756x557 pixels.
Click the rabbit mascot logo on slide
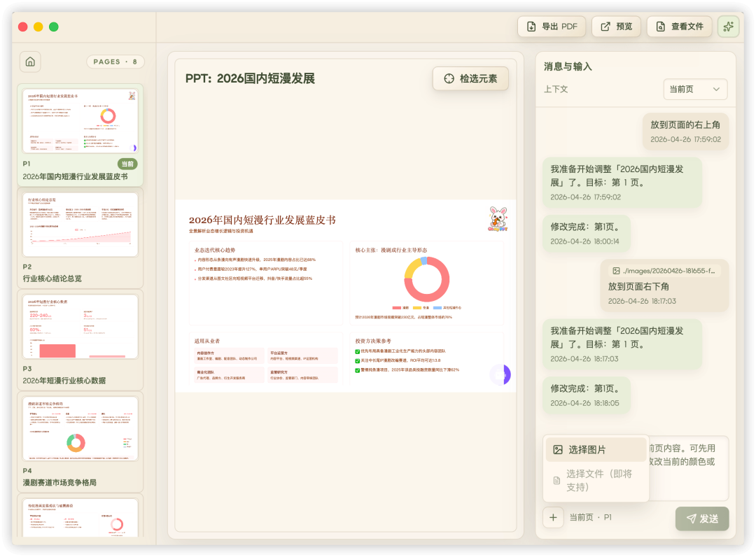(498, 219)
